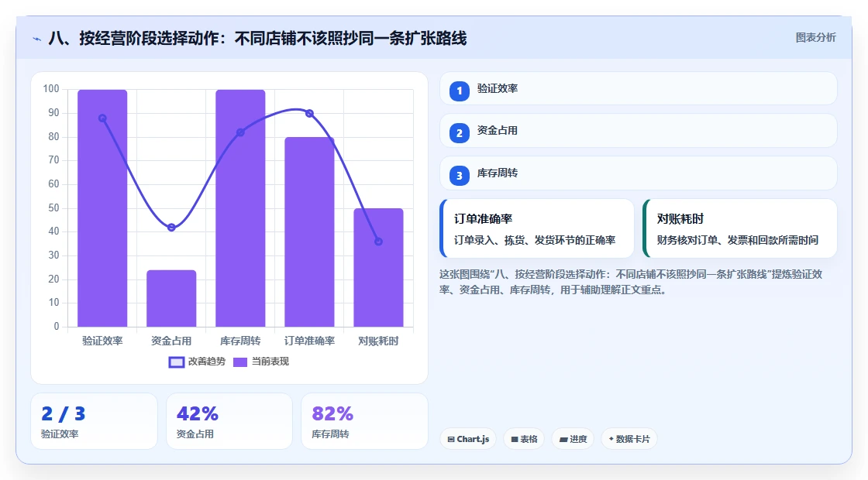
Task: Click the 50 y-axis value
Action: (x=53, y=208)
